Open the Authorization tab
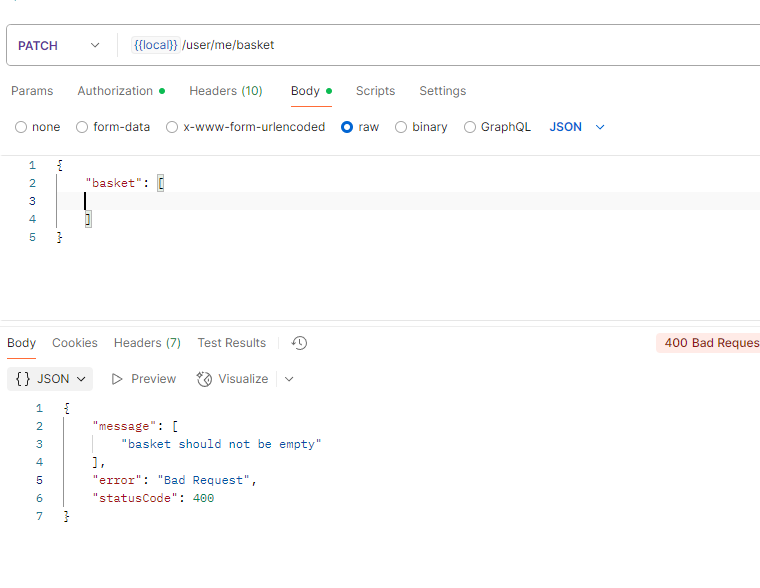This screenshot has height=588, width=760. (x=121, y=91)
